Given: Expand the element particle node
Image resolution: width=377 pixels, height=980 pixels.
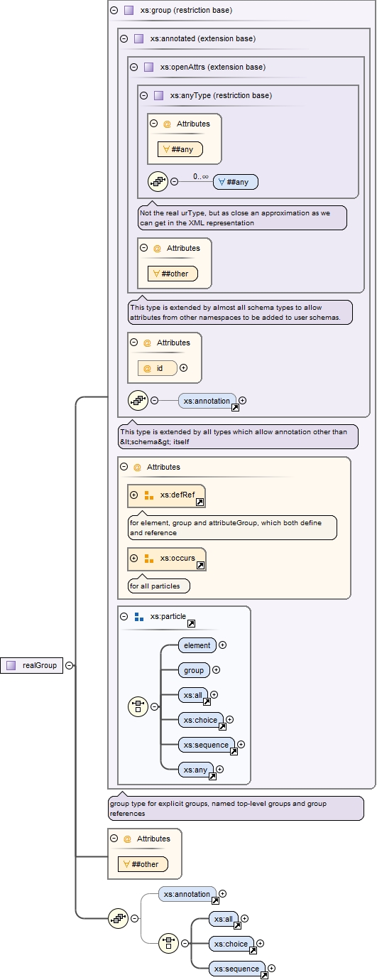Looking at the screenshot, I should coord(222,645).
